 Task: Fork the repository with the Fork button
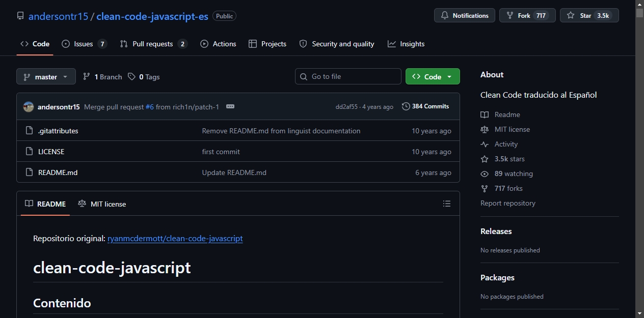[x=527, y=16]
